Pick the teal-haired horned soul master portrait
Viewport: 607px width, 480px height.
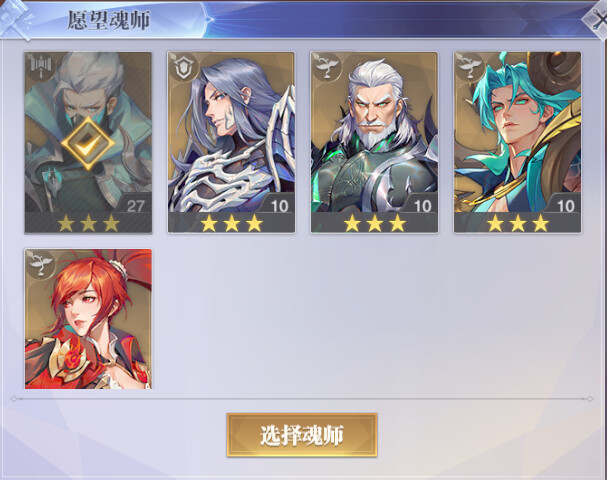[x=518, y=142]
